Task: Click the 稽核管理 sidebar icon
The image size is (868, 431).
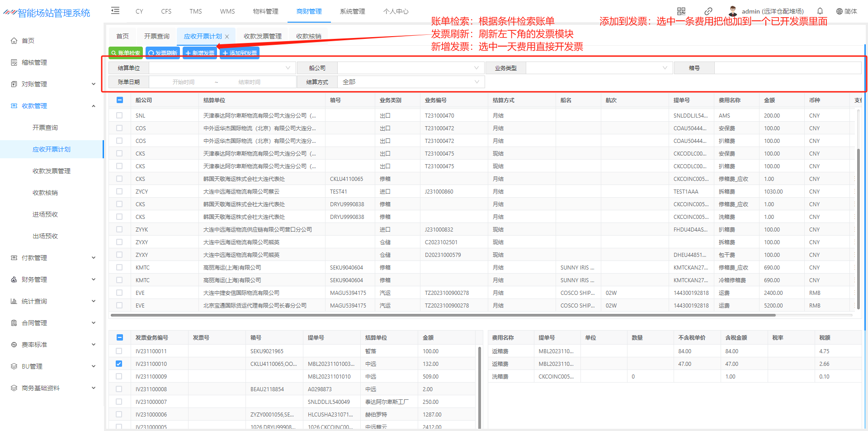Action: click(x=14, y=62)
